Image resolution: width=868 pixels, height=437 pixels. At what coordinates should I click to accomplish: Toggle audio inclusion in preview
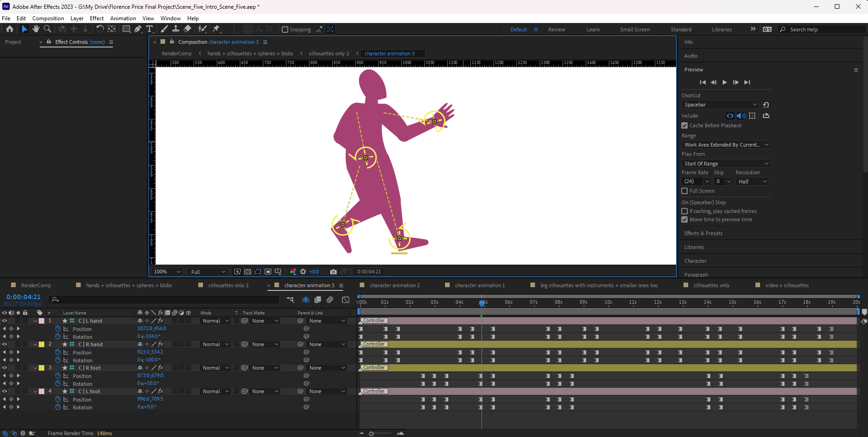pos(741,116)
